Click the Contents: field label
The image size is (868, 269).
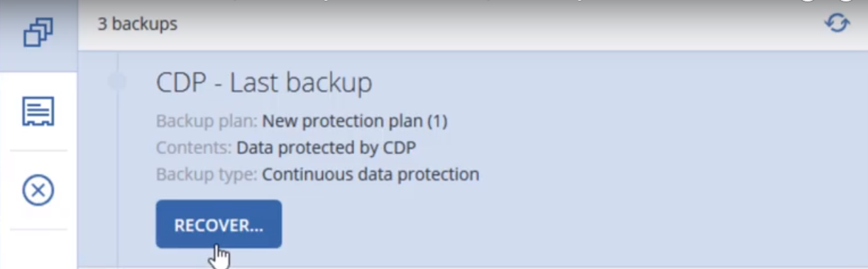tap(194, 148)
